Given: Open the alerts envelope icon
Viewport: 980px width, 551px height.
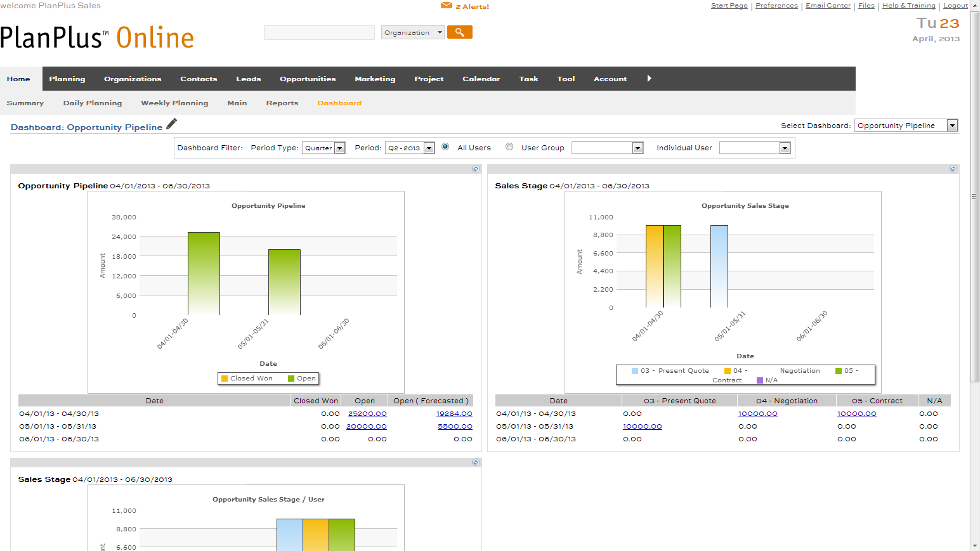Looking at the screenshot, I should pyautogui.click(x=447, y=6).
